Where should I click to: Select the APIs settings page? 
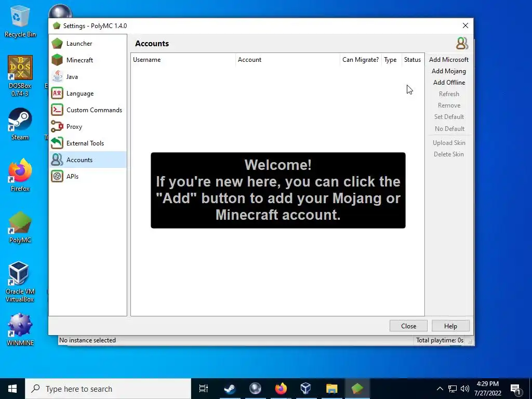[88, 177]
